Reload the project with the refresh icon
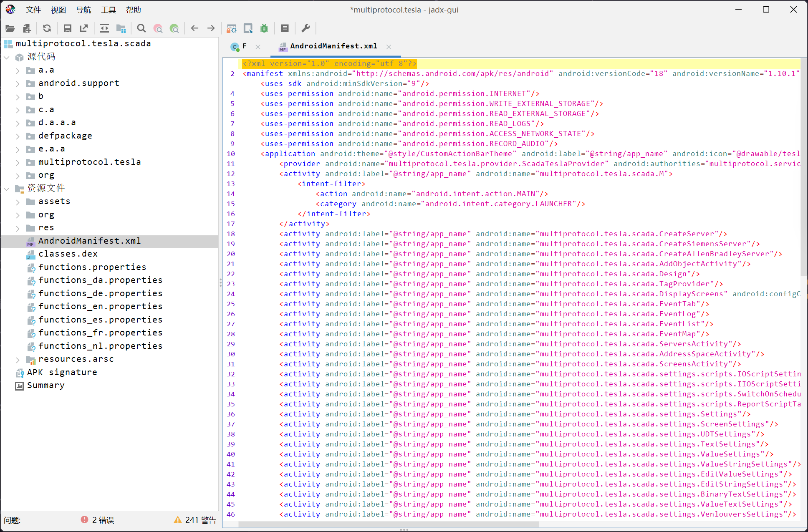 pyautogui.click(x=47, y=28)
